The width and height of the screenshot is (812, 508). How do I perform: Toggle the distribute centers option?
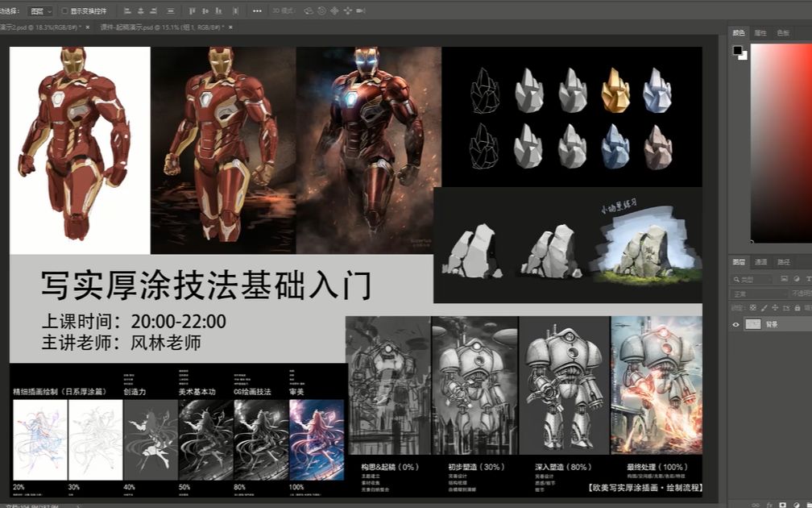(x=170, y=10)
